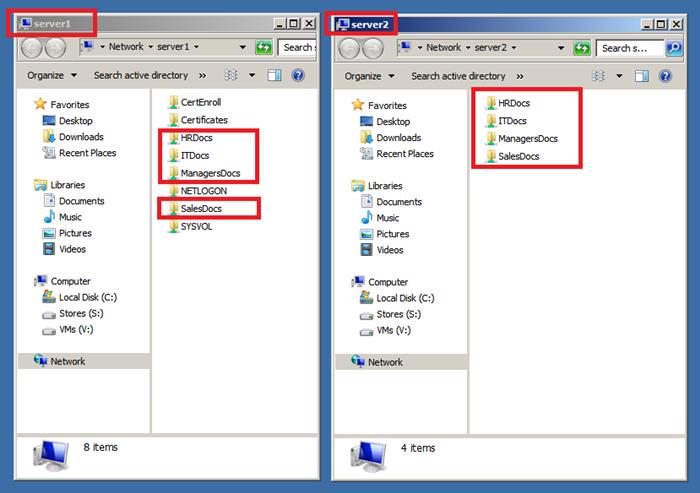Refresh the server2 window address
700x493 pixels.
[x=581, y=48]
